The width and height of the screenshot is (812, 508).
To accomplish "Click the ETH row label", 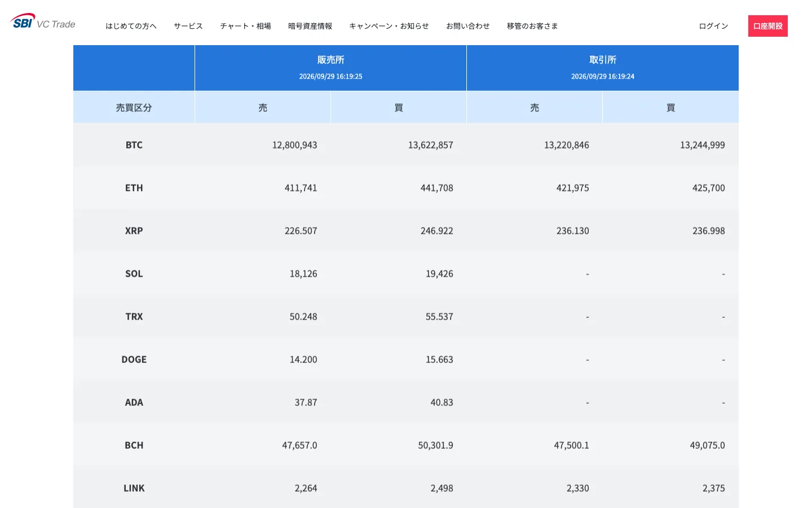I will (x=134, y=188).
